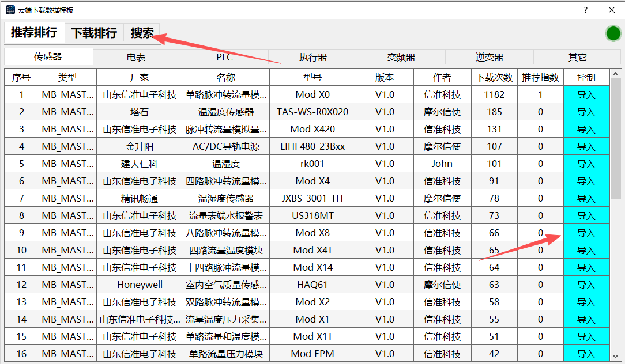
Task: Select the 塔石 manufacturer cell
Action: click(140, 112)
